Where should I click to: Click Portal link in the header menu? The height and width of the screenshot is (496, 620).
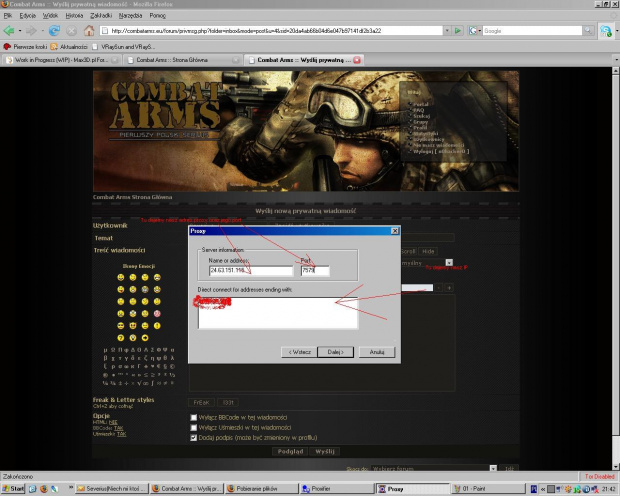tap(421, 104)
